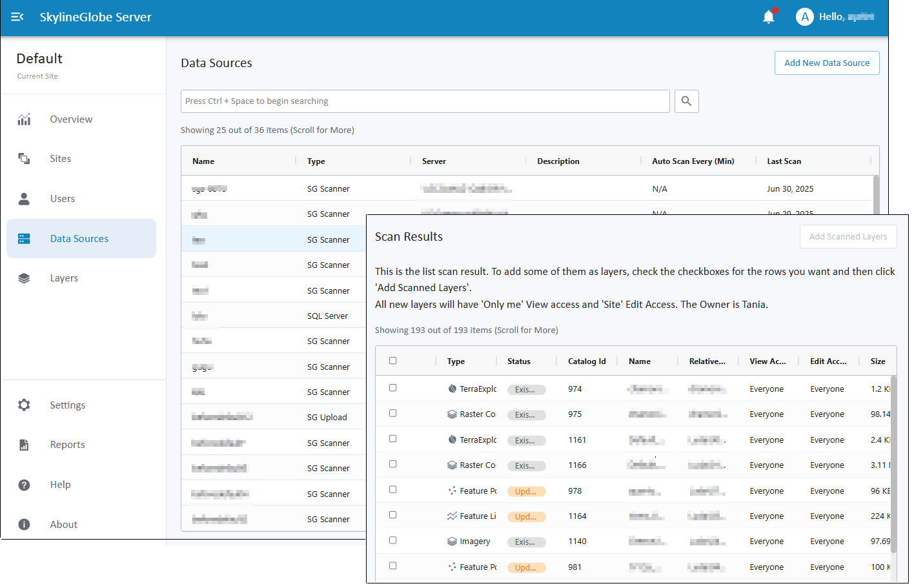Click Raster icon in catalog 975 row

452,414
